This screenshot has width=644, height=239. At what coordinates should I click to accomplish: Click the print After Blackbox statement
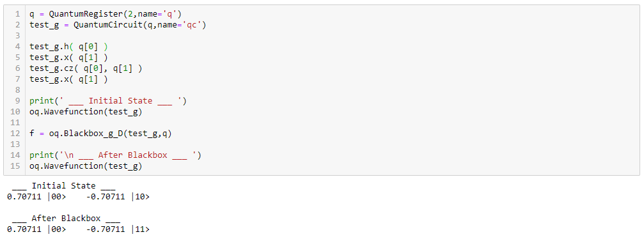(115, 155)
